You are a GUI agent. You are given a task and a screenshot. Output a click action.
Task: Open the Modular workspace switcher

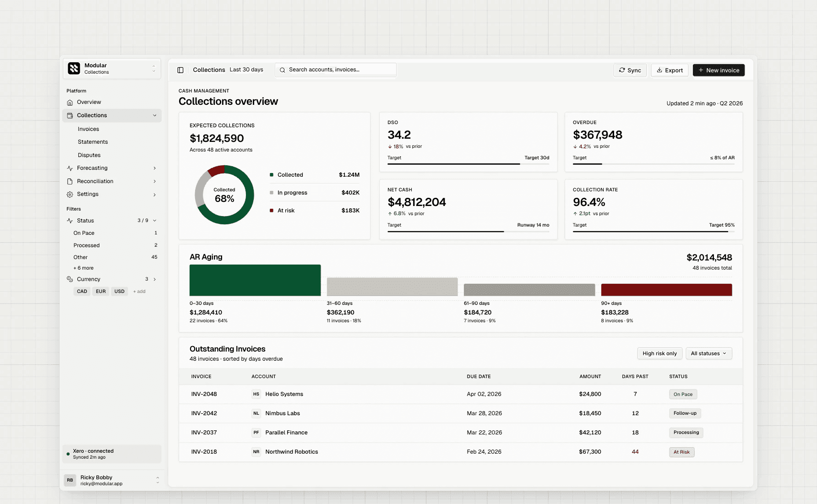point(112,69)
